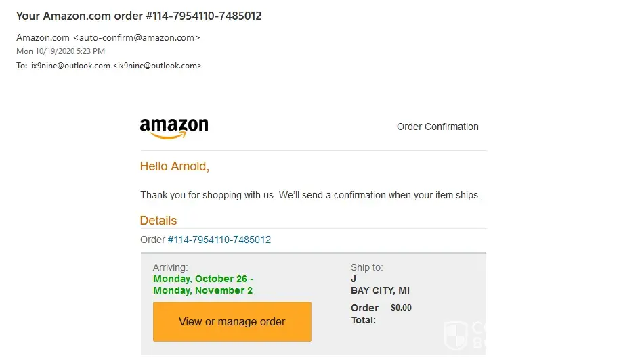Image resolution: width=621 pixels, height=364 pixels.
Task: Select the sender auto-confirm@amazon.com address
Action: click(139, 37)
